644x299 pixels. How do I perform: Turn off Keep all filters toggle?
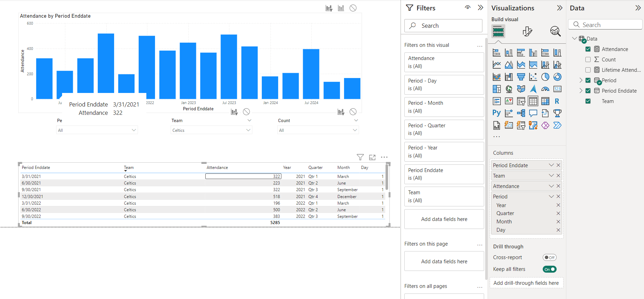click(550, 269)
